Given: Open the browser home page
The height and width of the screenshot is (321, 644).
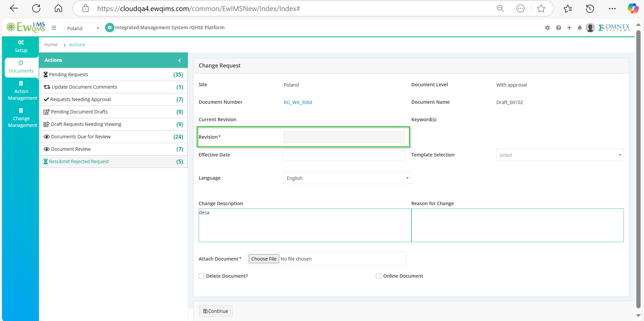Looking at the screenshot, I should point(58,8).
